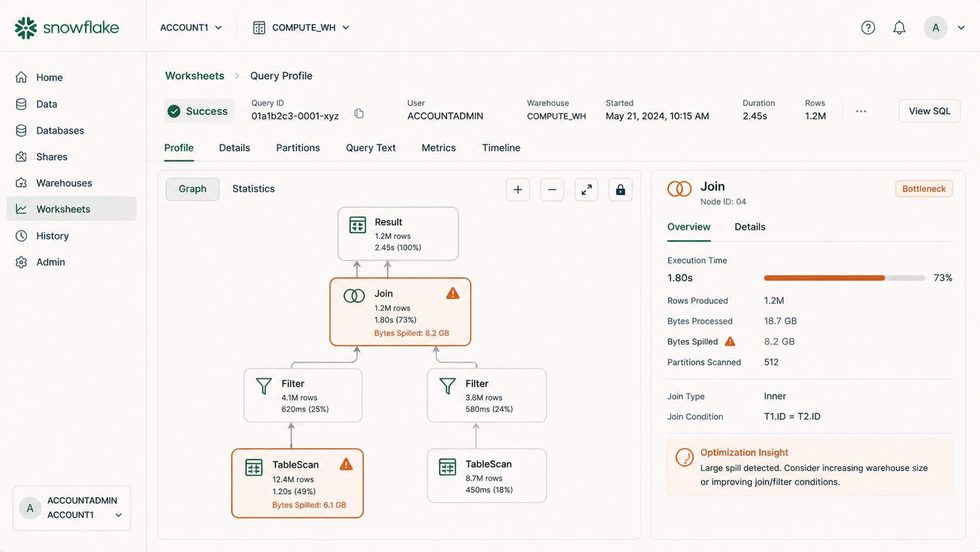Click the Query ID value 01a1b2c3-0001-xyz
The width and height of the screenshot is (980, 552).
tap(295, 116)
